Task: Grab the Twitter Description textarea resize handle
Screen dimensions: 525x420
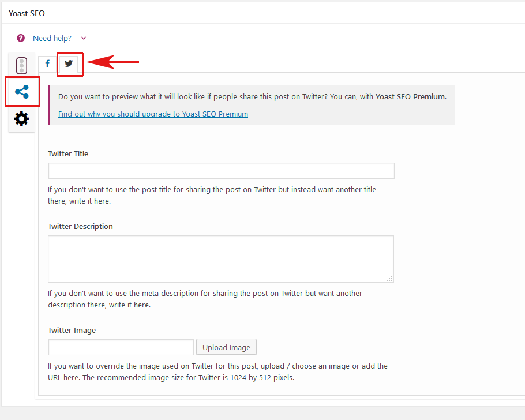Action: [x=390, y=279]
